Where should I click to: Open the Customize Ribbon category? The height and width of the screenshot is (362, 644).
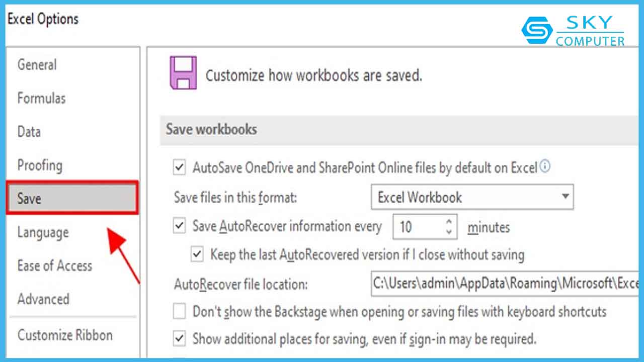pyautogui.click(x=65, y=335)
